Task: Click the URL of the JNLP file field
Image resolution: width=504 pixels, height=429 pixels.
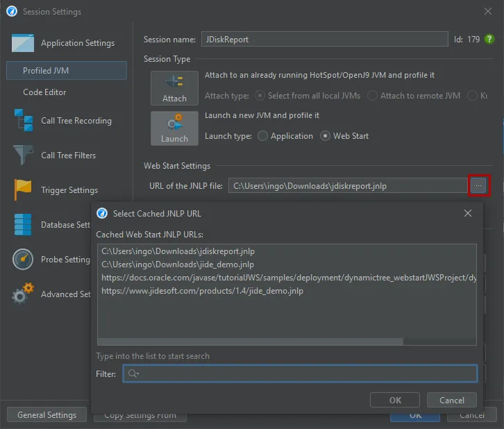Action: coord(348,186)
